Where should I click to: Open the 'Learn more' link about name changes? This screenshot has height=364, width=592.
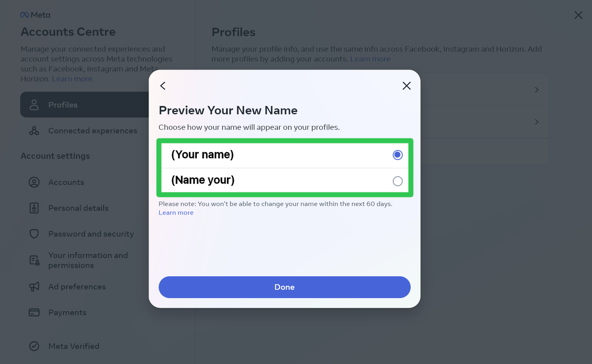coord(176,212)
